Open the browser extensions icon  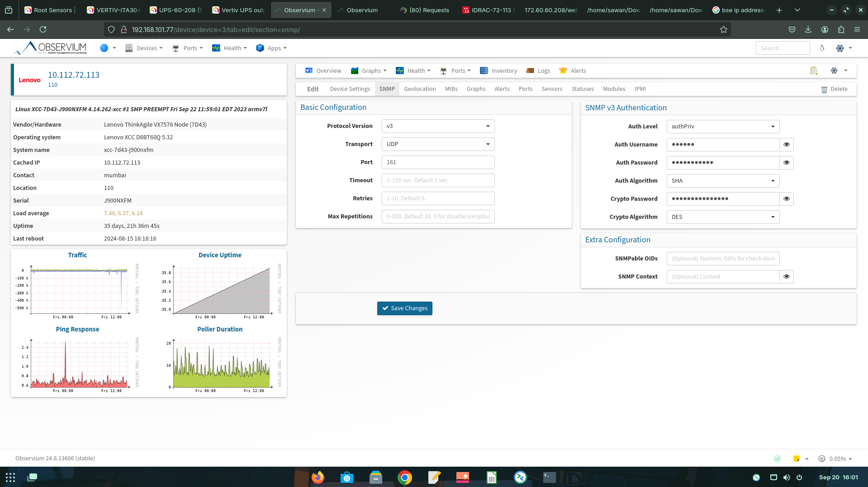[841, 29]
